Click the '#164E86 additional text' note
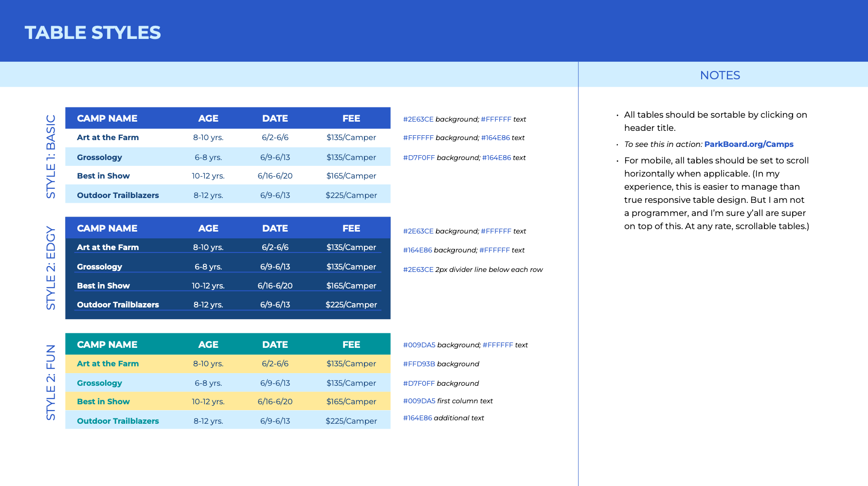 [443, 418]
